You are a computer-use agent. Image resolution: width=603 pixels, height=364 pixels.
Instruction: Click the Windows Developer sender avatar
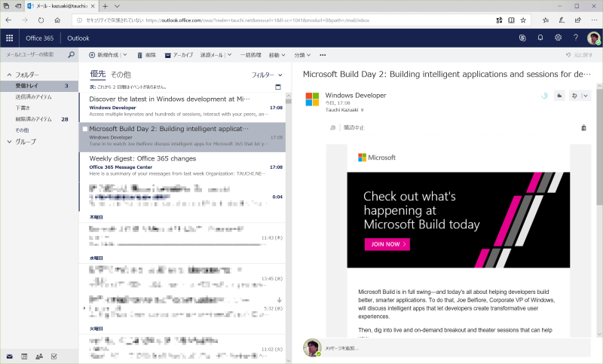tap(312, 99)
